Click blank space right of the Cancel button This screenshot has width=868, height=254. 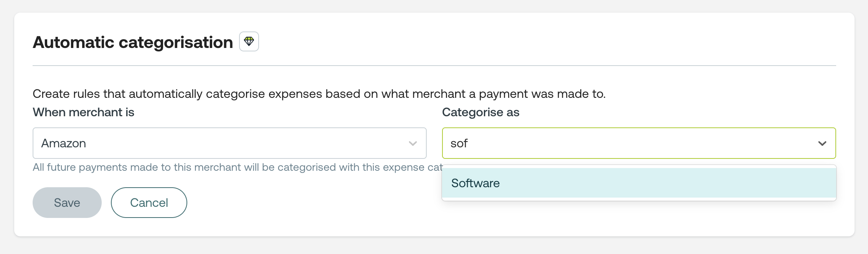pos(307,203)
